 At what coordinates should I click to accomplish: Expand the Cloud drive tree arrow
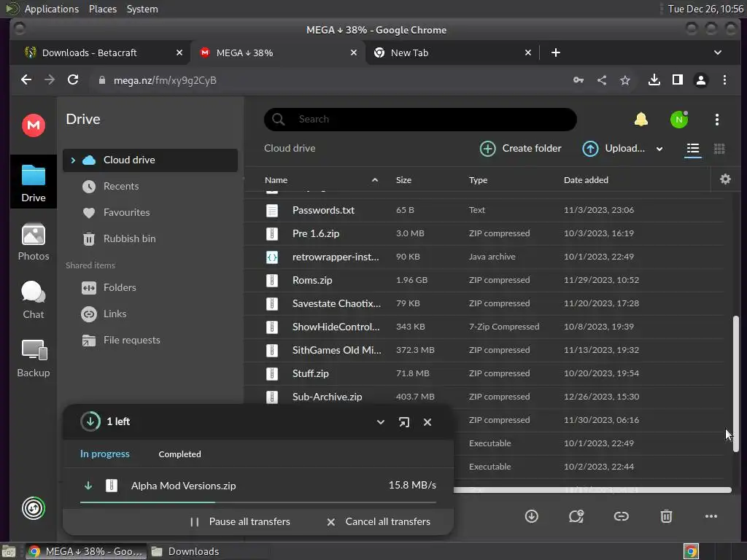pos(73,160)
